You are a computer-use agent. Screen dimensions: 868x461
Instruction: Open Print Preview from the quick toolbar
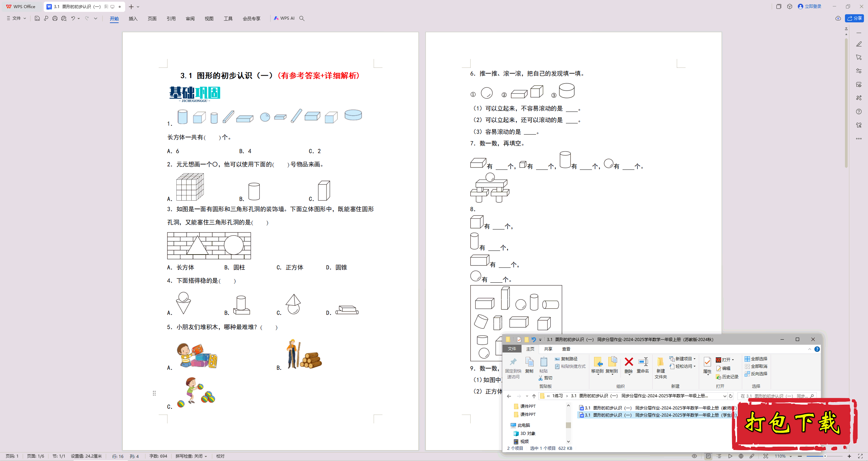pyautogui.click(x=64, y=18)
